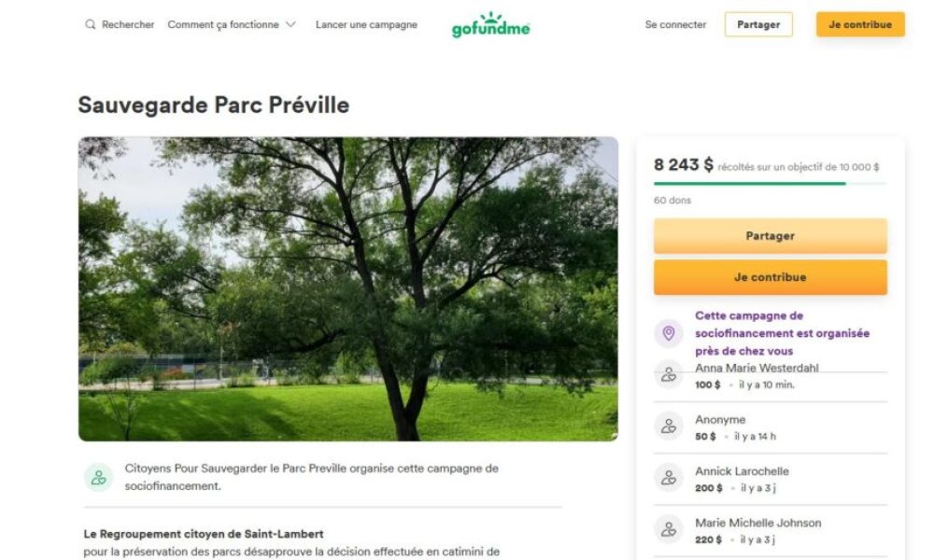
Task: Open Lancer une campagne
Action: pos(366,24)
